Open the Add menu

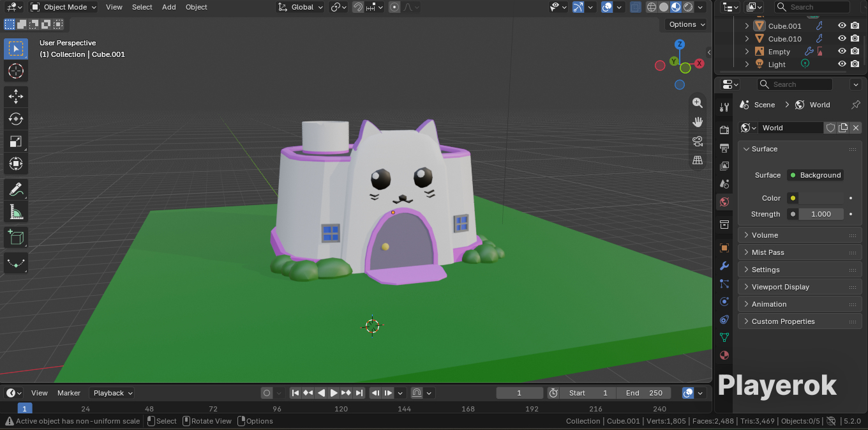tap(169, 7)
